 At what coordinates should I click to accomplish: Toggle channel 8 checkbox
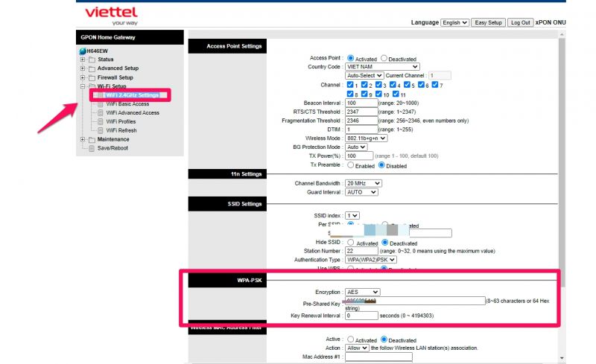point(350,94)
